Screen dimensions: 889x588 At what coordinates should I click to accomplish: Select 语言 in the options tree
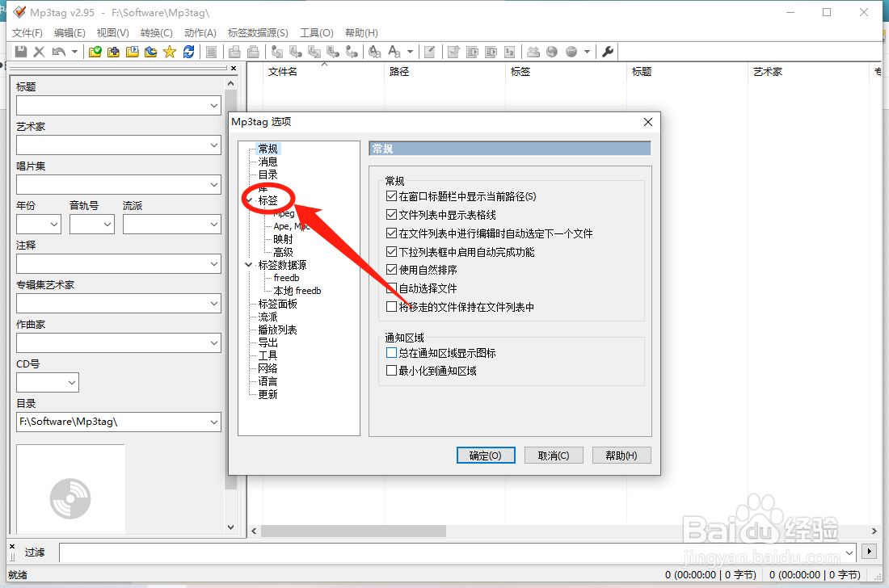click(x=268, y=381)
